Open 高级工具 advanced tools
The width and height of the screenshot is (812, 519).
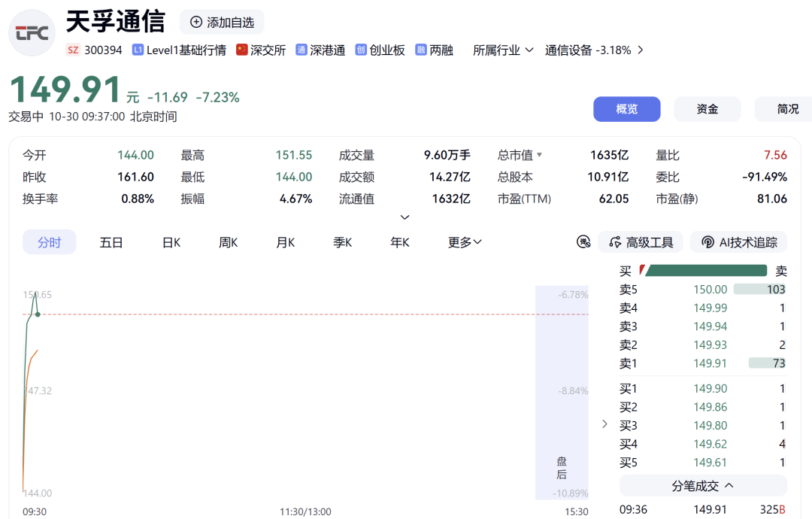pos(641,242)
